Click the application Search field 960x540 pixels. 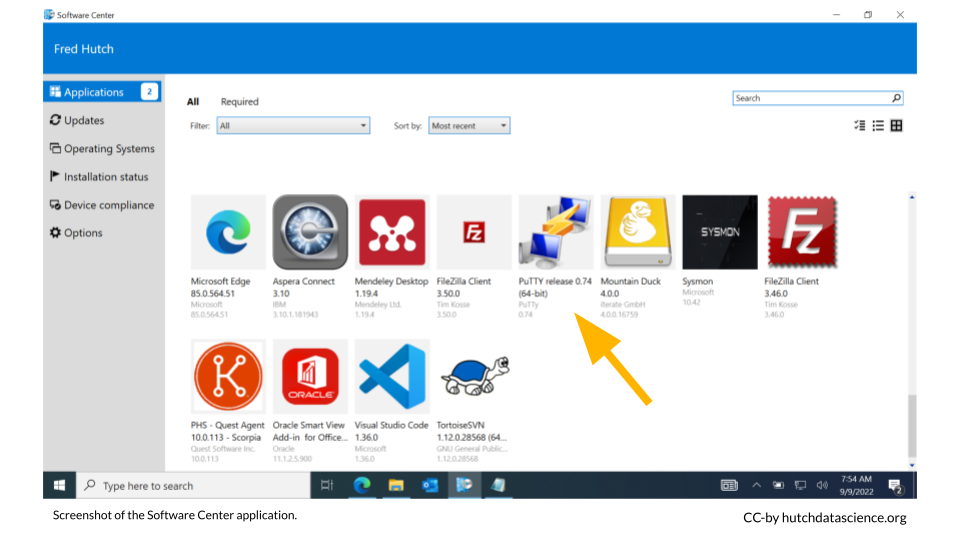coord(817,98)
